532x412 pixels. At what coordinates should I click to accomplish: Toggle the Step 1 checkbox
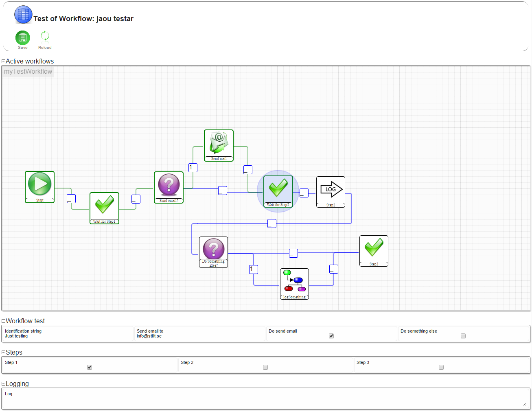pos(90,367)
